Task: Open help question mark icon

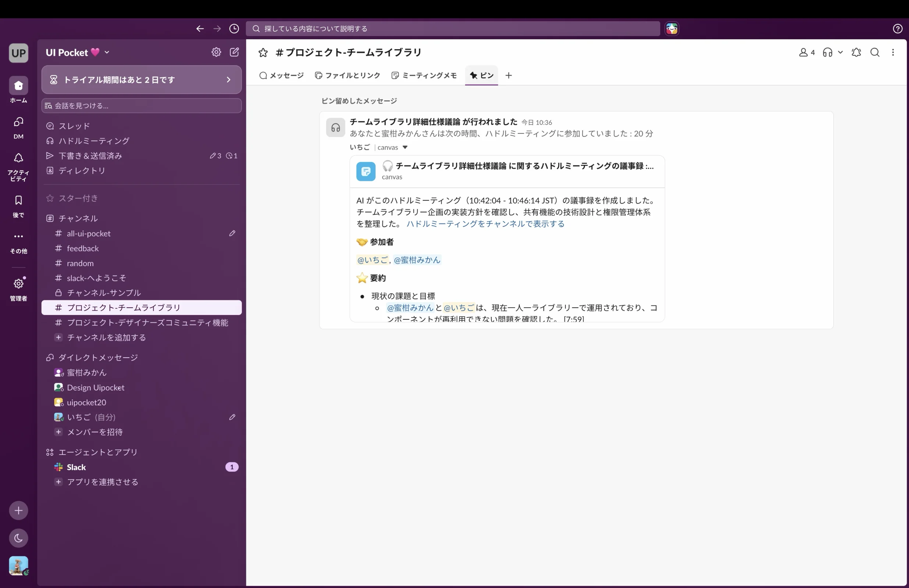Action: point(898,29)
